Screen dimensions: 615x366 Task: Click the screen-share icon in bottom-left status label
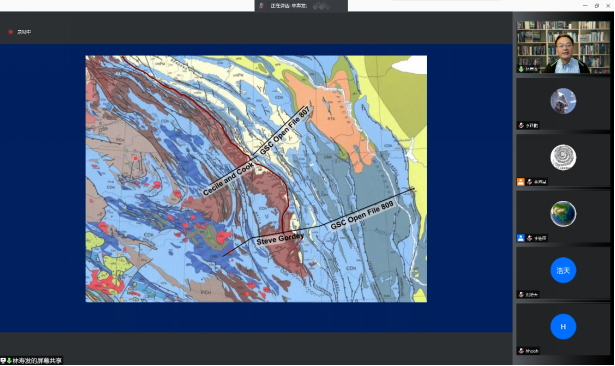[3, 361]
